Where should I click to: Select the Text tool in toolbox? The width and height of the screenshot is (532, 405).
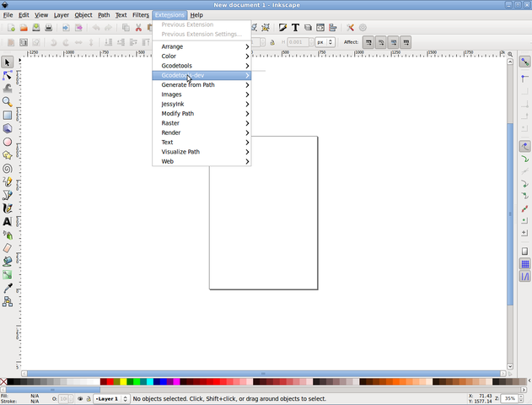point(7,221)
